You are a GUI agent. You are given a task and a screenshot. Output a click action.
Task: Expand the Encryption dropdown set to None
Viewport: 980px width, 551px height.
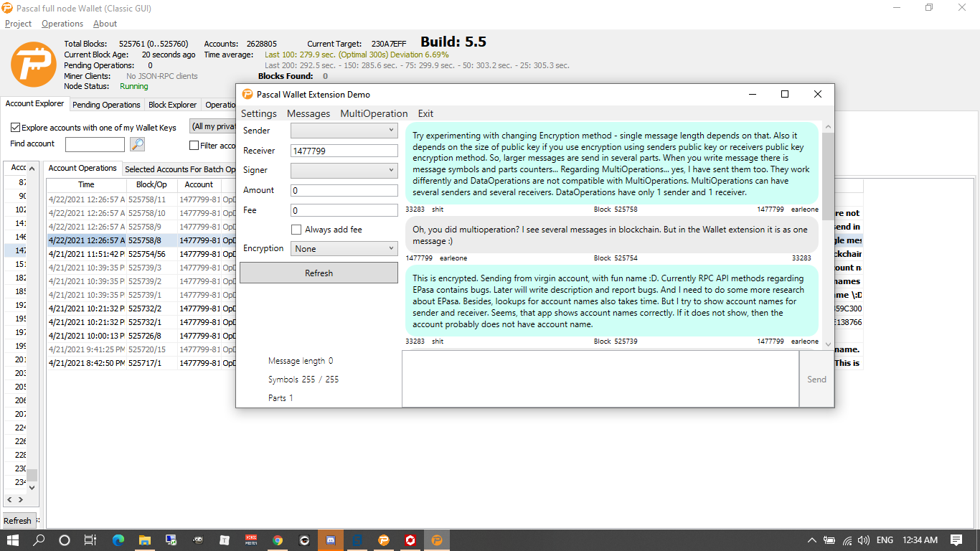point(344,248)
